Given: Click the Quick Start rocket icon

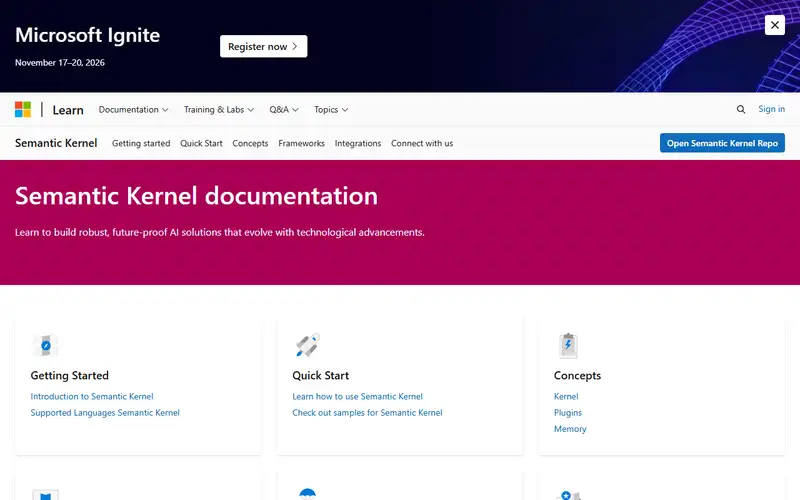Looking at the screenshot, I should point(307,345).
